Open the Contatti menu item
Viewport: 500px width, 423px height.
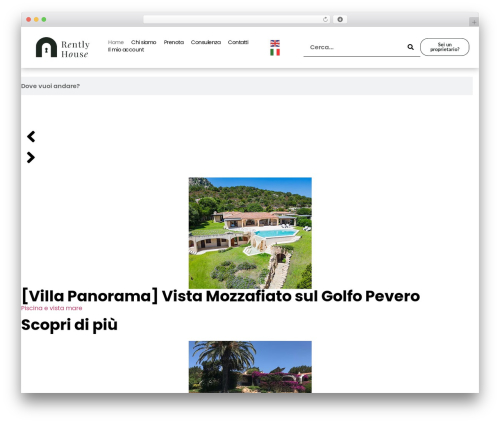(238, 42)
